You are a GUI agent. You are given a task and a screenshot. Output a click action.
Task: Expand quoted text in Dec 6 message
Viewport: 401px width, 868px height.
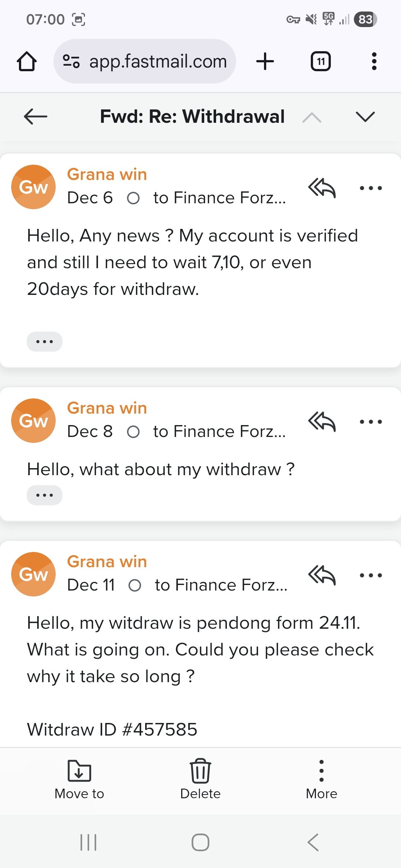45,341
